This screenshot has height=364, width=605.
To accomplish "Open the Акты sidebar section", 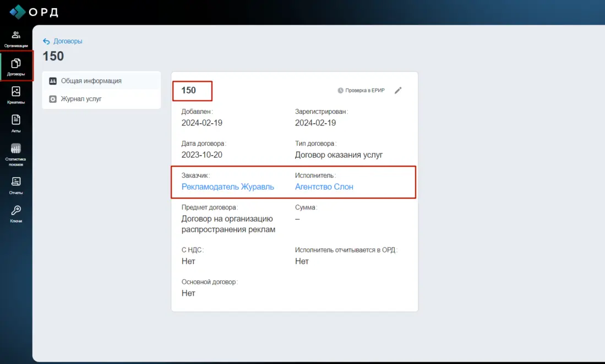I will click(16, 124).
